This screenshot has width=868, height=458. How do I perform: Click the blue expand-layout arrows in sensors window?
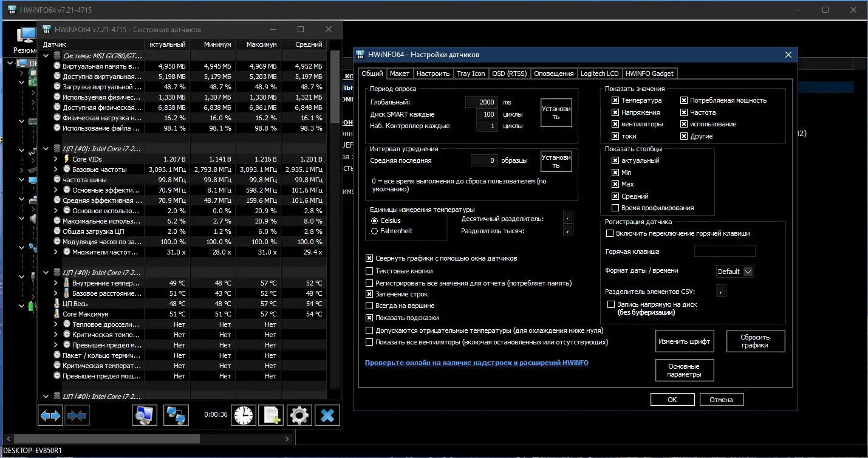tap(50, 415)
